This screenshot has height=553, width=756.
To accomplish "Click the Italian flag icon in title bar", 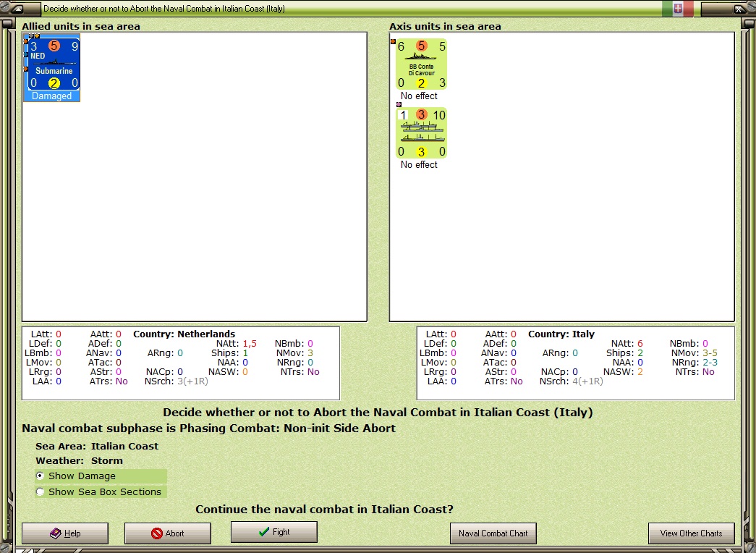I will click(x=677, y=8).
